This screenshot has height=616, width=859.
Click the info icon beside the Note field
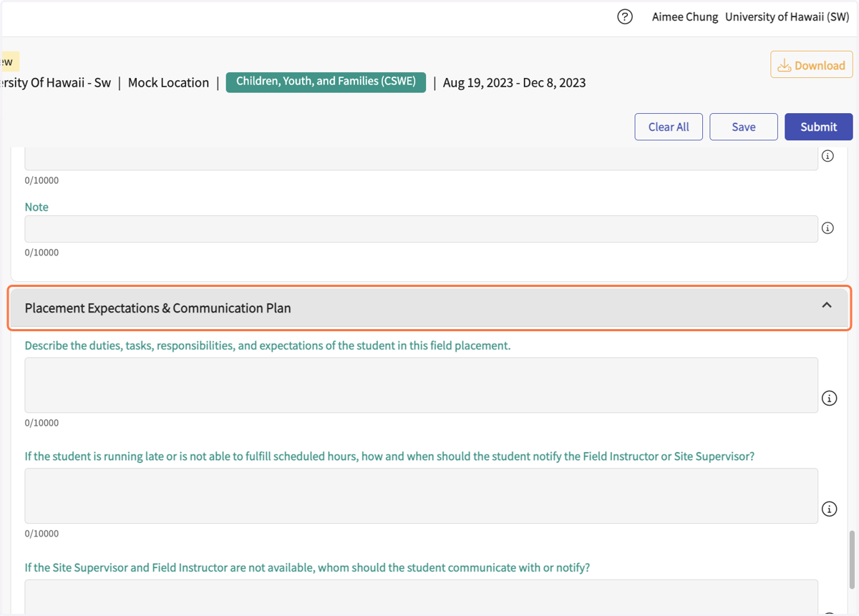(x=828, y=228)
